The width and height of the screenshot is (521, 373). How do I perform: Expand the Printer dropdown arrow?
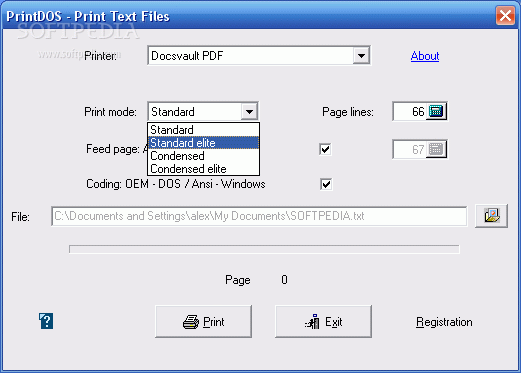(x=361, y=56)
